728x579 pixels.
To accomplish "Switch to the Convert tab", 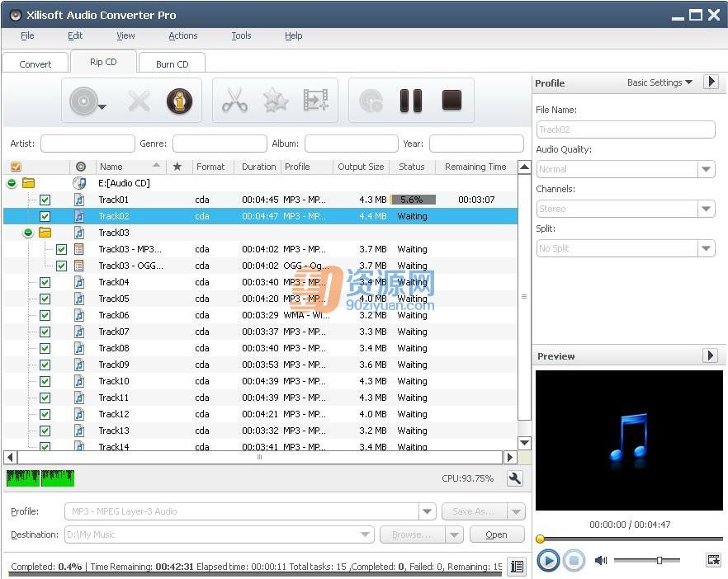I will click(x=35, y=64).
